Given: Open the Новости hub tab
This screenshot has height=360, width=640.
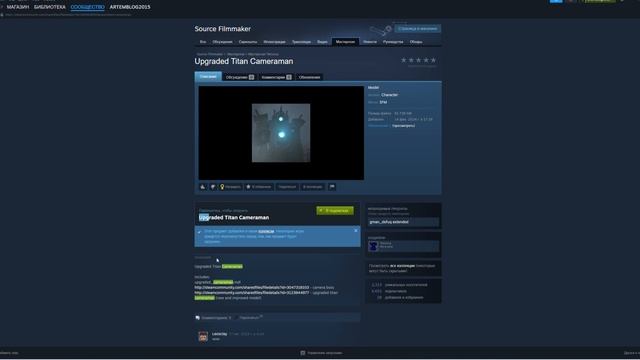Looking at the screenshot, I should click(370, 42).
